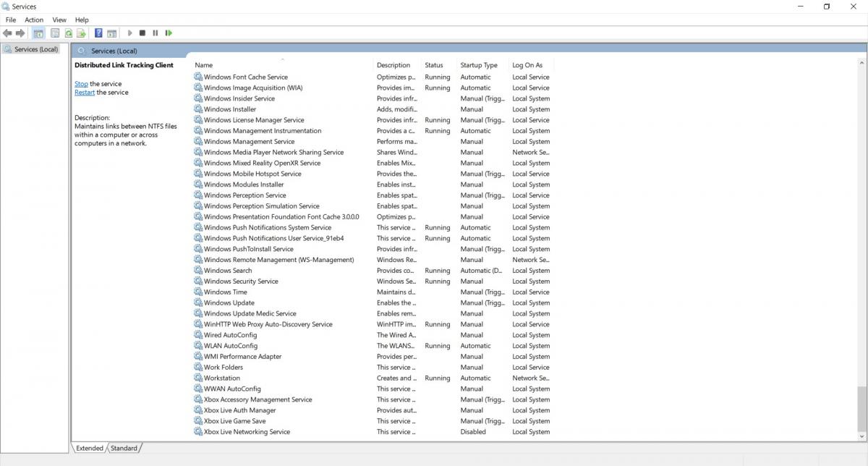Image resolution: width=868 pixels, height=466 pixels.
Task: Click gear icon beside Windows Time
Action: pos(198,292)
